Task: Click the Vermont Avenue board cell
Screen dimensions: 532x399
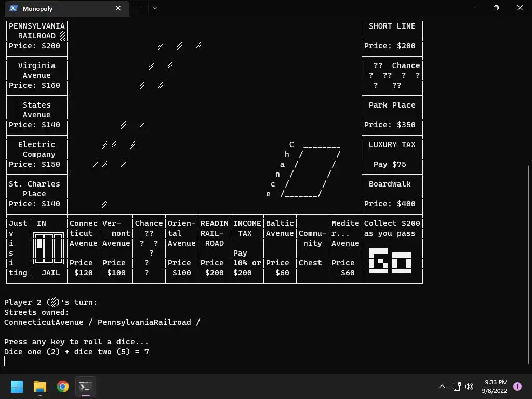Action: 116,248
